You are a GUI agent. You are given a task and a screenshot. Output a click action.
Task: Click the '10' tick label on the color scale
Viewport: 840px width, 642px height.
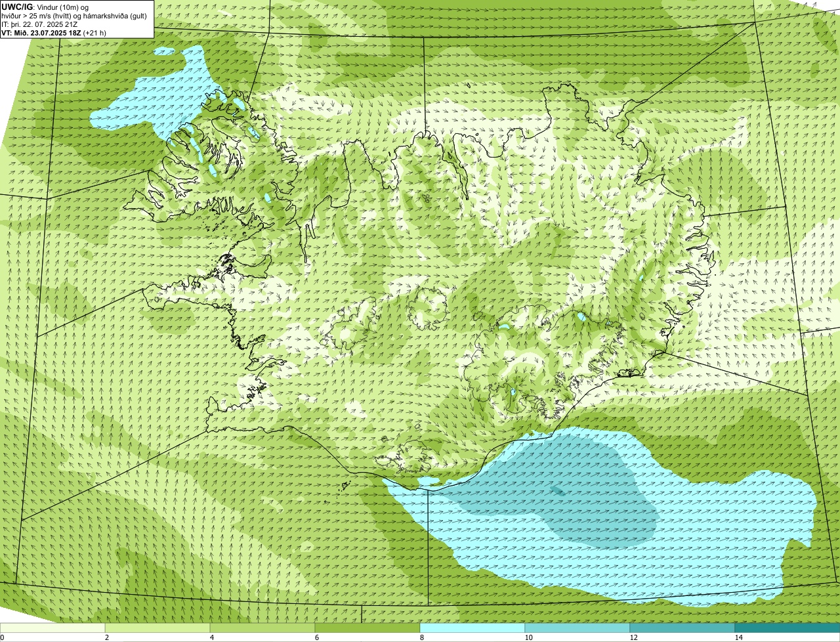coord(528,637)
